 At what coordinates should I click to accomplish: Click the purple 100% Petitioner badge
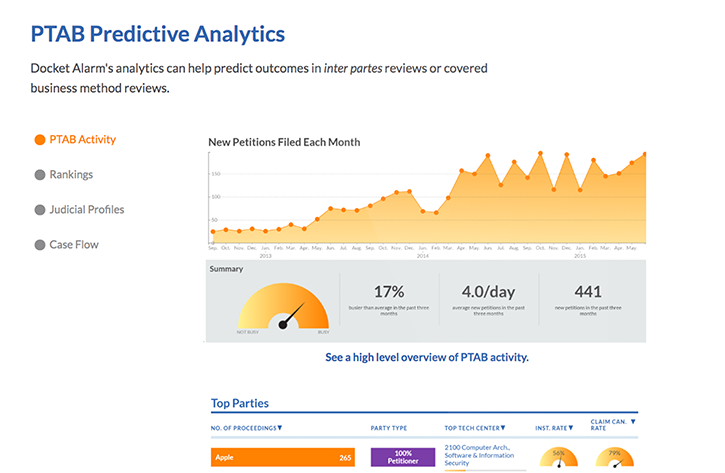(403, 457)
